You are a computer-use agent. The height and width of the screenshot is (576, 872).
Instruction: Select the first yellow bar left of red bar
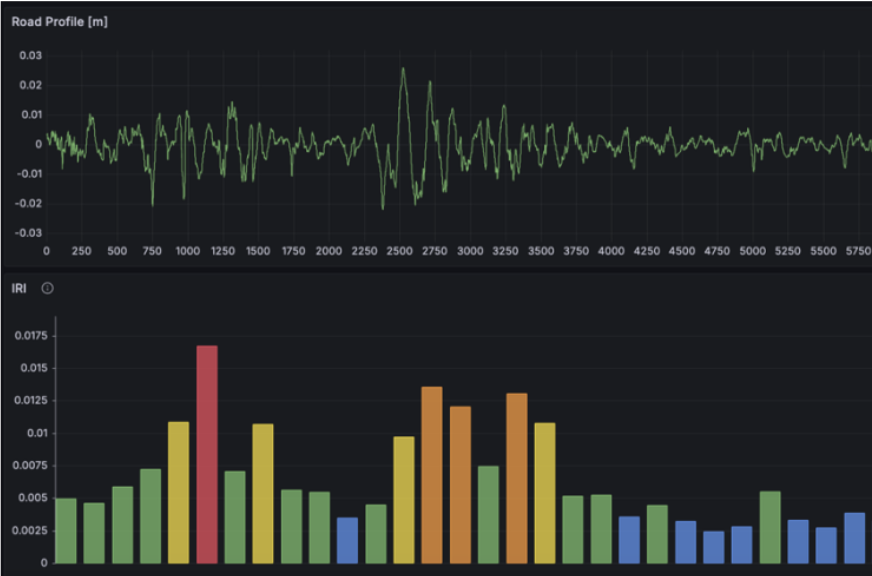tap(179, 491)
